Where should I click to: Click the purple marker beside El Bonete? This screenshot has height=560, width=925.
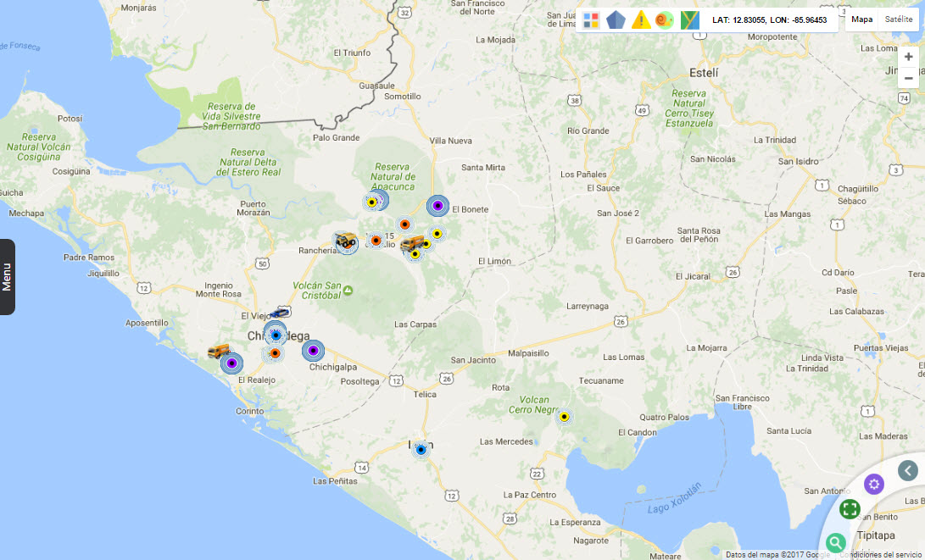click(x=437, y=206)
